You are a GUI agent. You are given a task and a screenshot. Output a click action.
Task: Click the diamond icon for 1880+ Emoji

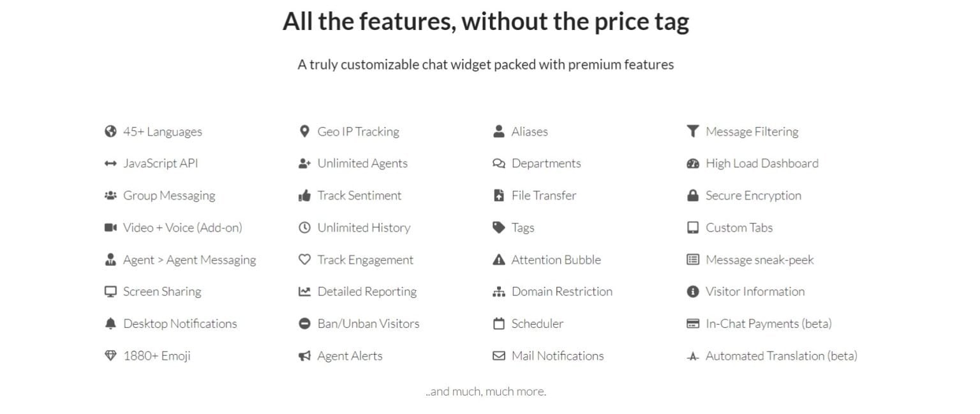(x=110, y=356)
